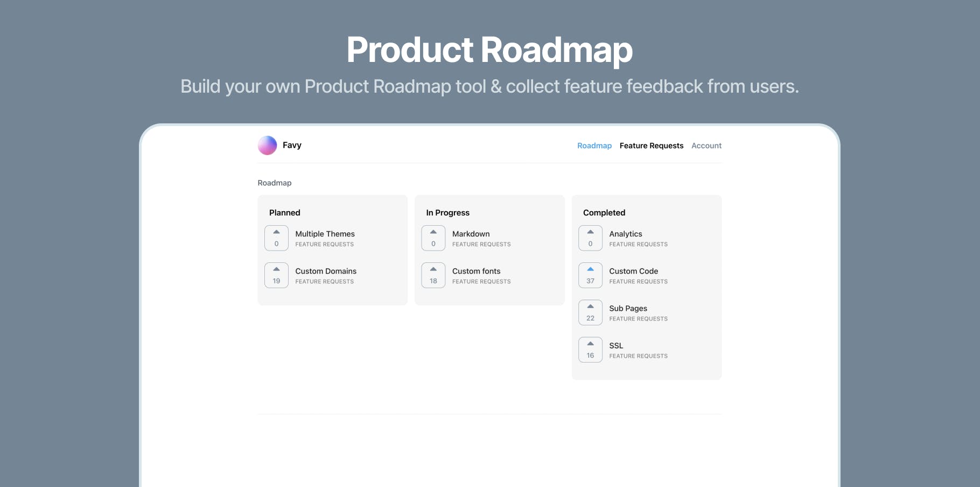The width and height of the screenshot is (980, 487).
Task: Select the Completed column header
Action: pyautogui.click(x=604, y=213)
